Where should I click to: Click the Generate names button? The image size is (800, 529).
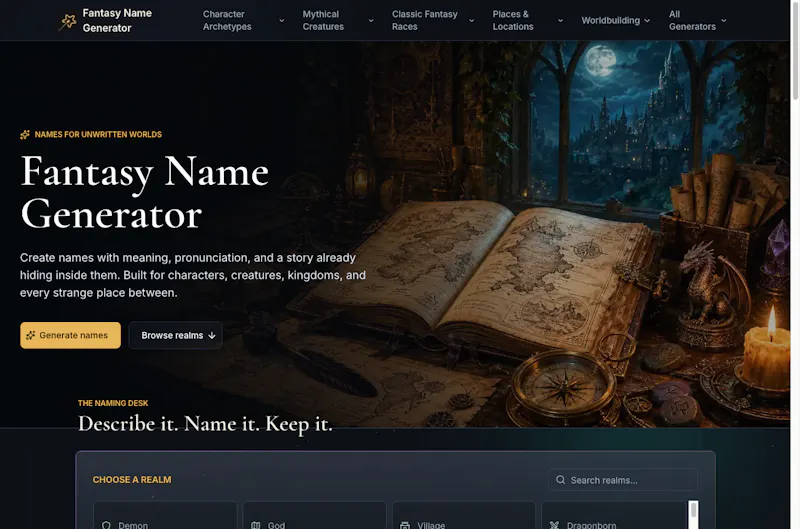(x=70, y=335)
